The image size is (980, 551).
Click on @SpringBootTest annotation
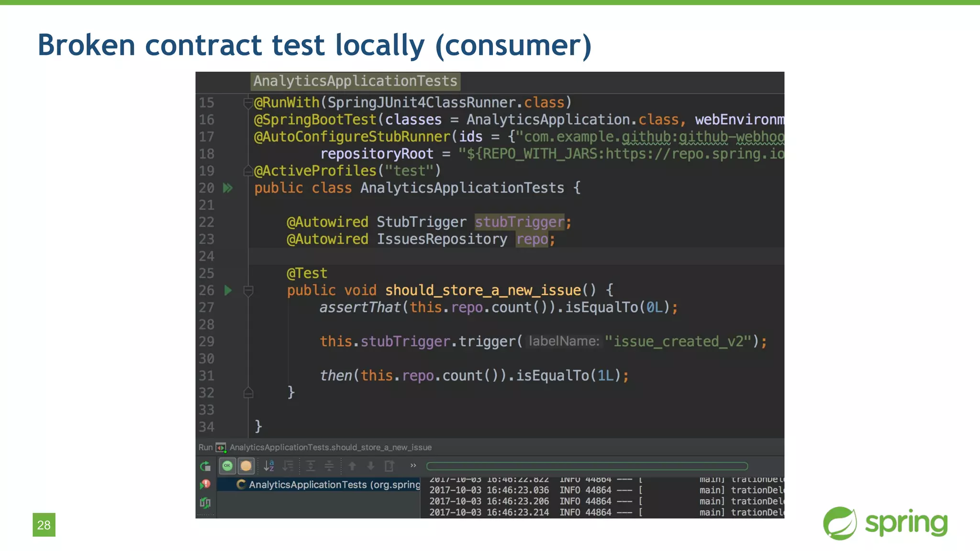[315, 120]
